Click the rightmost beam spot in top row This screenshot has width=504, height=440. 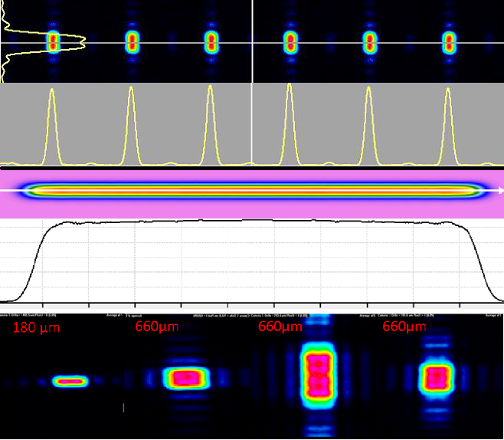pos(449,41)
